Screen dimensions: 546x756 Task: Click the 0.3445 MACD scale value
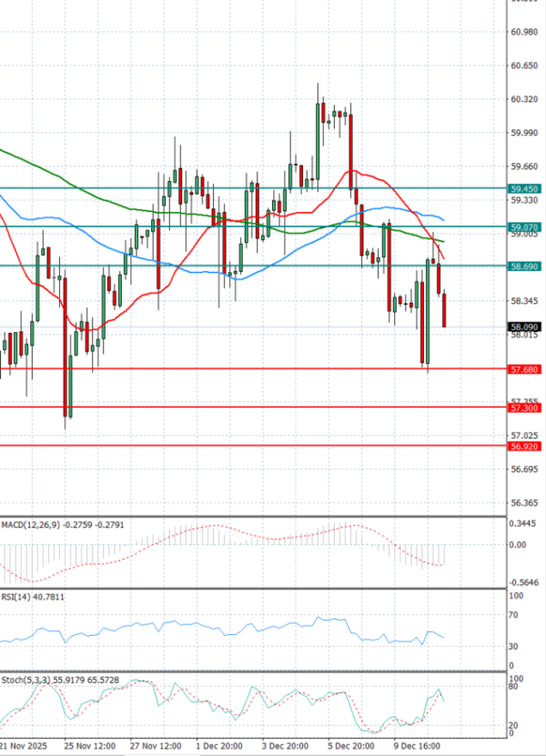click(x=522, y=525)
